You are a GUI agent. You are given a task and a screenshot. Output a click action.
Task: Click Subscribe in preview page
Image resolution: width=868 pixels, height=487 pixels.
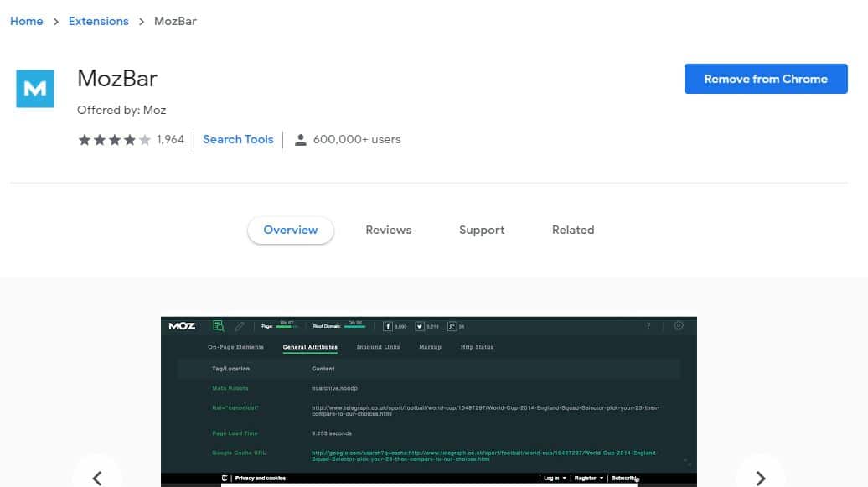pos(625,478)
